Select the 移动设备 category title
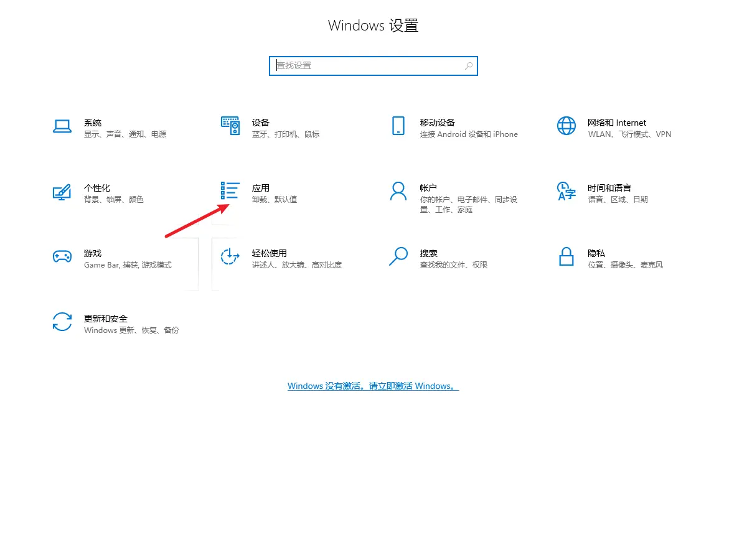The image size is (747, 560). tap(438, 123)
